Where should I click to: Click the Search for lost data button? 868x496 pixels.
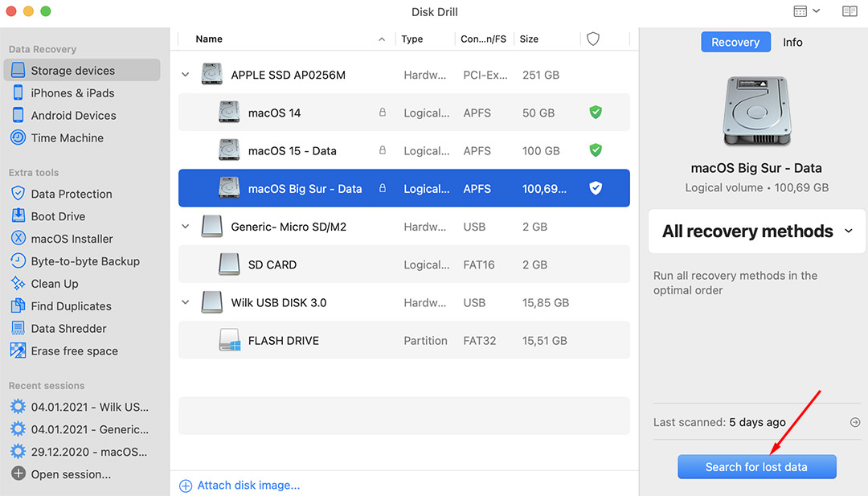point(757,467)
